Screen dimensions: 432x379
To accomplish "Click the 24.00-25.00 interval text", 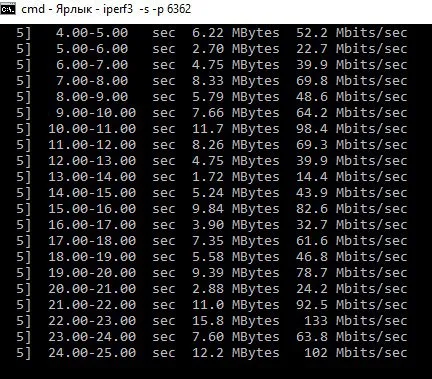I will pyautogui.click(x=92, y=353).
